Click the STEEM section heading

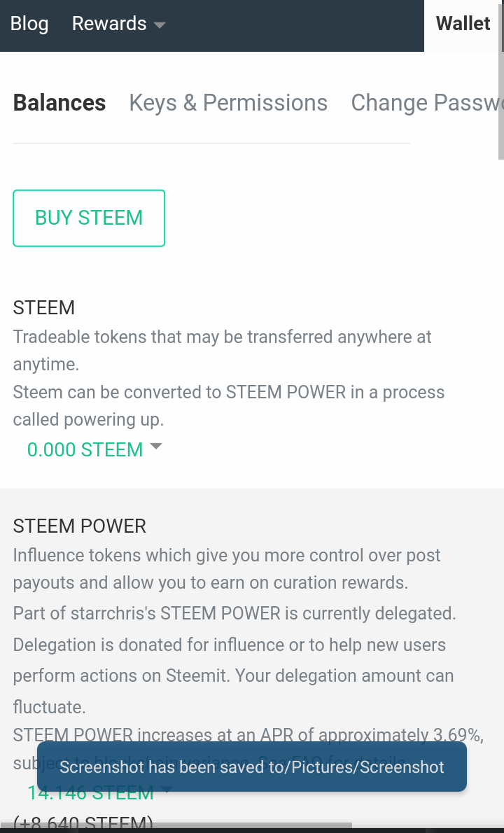43,307
